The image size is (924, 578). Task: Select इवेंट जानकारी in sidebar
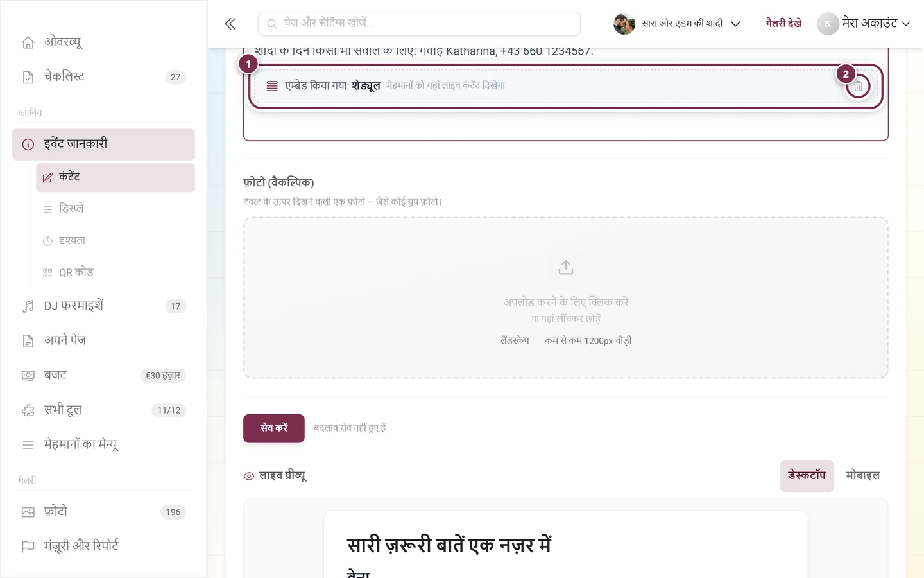[x=103, y=144]
